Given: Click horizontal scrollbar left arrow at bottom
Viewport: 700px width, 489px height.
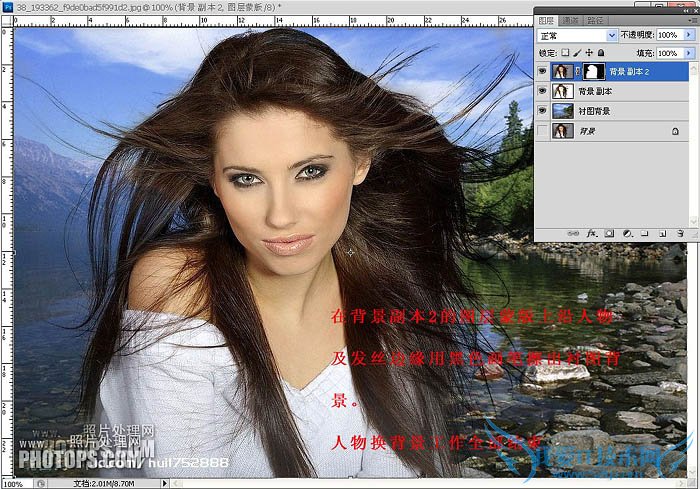Looking at the screenshot, I should (177, 484).
